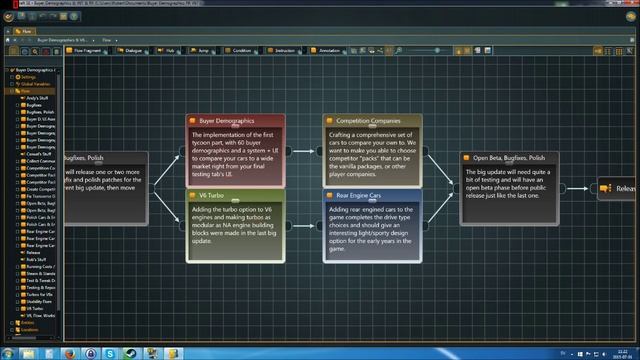Select Usability Fixes in the navigator tree
640x360 pixels.
(x=39, y=302)
